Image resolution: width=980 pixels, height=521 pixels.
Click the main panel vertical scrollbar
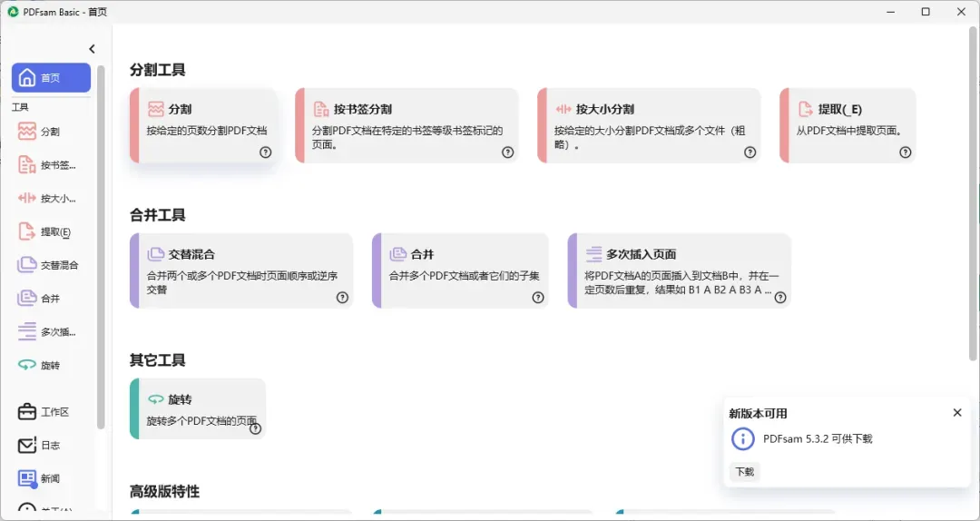click(974, 192)
